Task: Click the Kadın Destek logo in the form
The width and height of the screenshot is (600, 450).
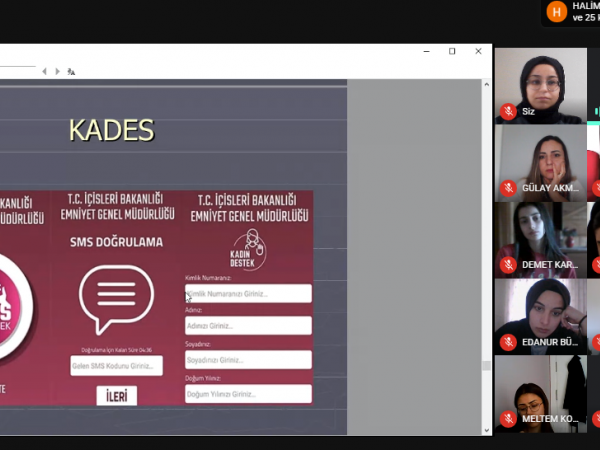Action: pos(249,250)
